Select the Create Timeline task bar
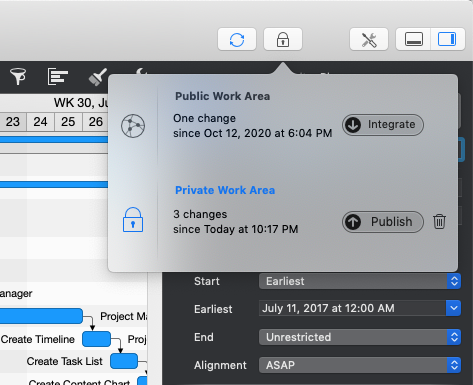 pyautogui.click(x=96, y=339)
